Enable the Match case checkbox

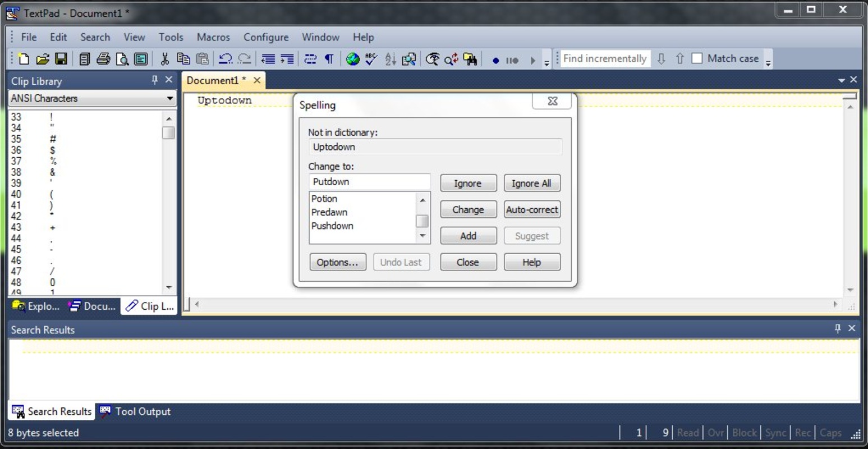tap(697, 58)
